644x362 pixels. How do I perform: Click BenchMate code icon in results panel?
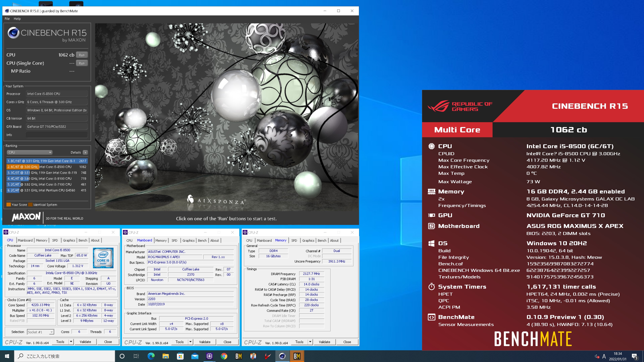click(431, 317)
